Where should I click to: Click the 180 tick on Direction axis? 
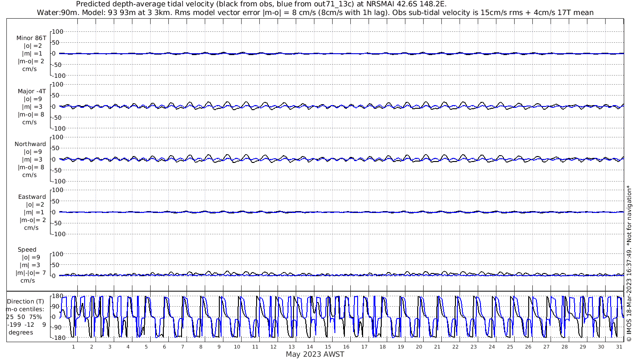[x=58, y=296]
